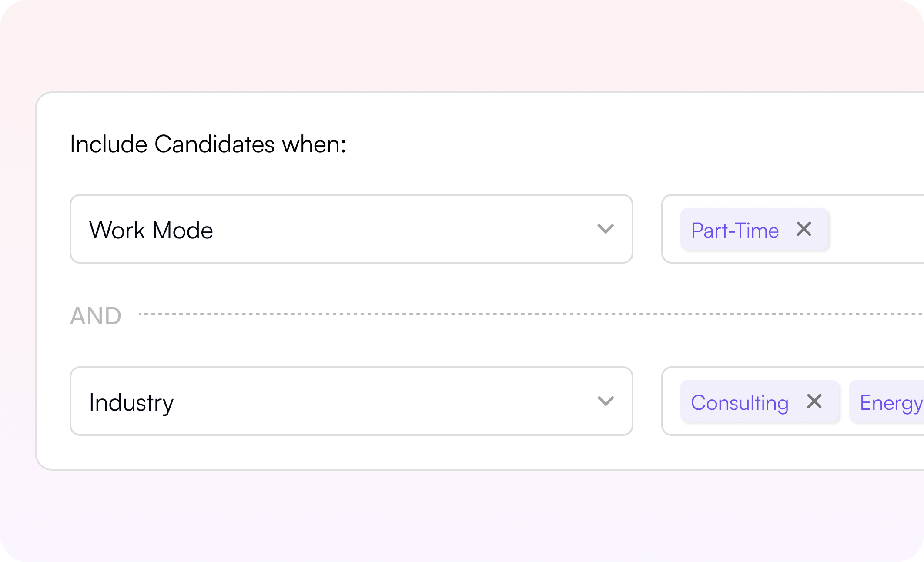Click the Include Candidates when heading

pos(208,144)
